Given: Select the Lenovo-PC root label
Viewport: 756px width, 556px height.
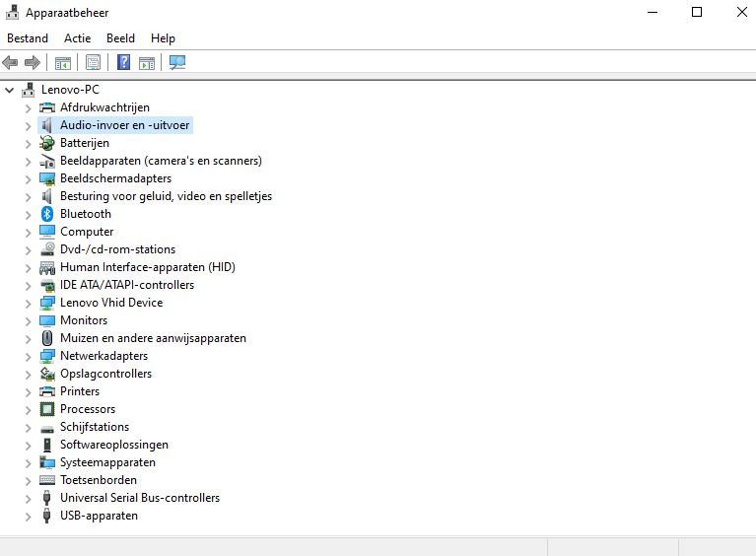Looking at the screenshot, I should pos(70,90).
